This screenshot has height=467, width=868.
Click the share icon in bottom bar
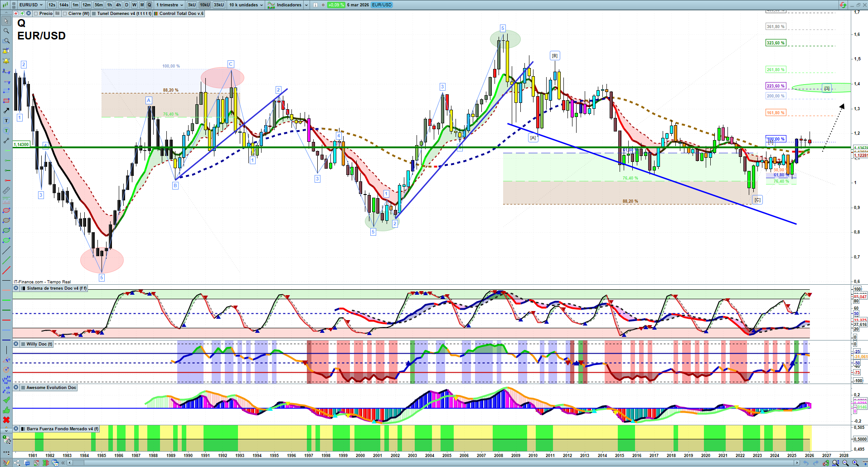click(17, 463)
